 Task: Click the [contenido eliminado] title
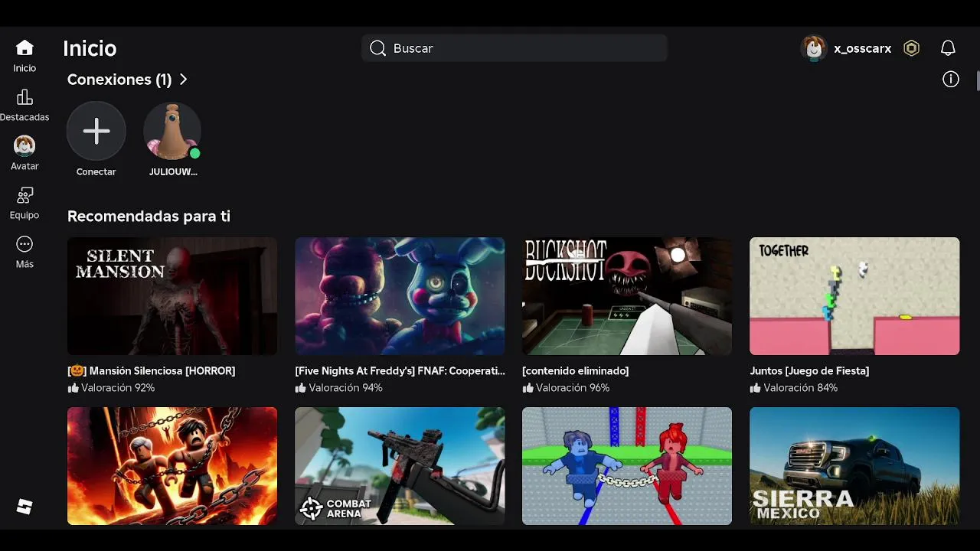(x=575, y=370)
